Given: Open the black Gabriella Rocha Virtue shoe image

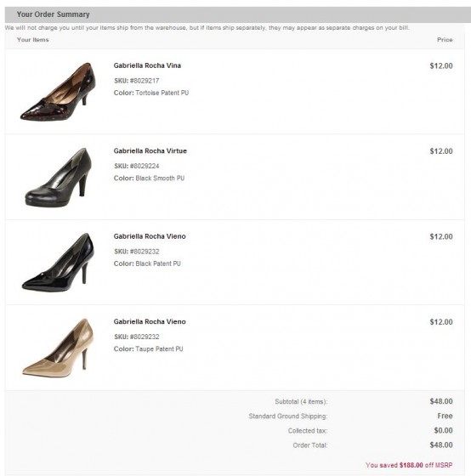Looking at the screenshot, I should click(x=58, y=178).
